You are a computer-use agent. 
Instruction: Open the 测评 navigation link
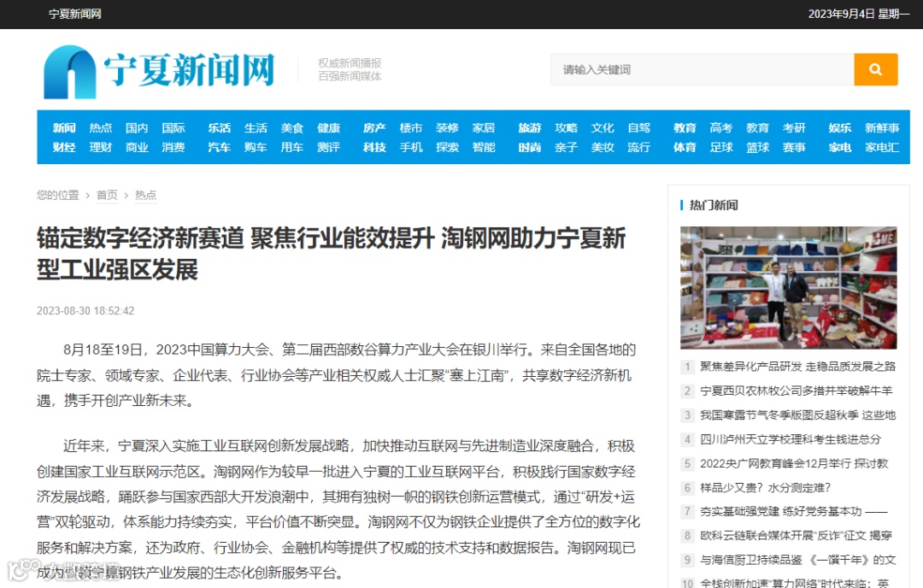click(x=328, y=147)
